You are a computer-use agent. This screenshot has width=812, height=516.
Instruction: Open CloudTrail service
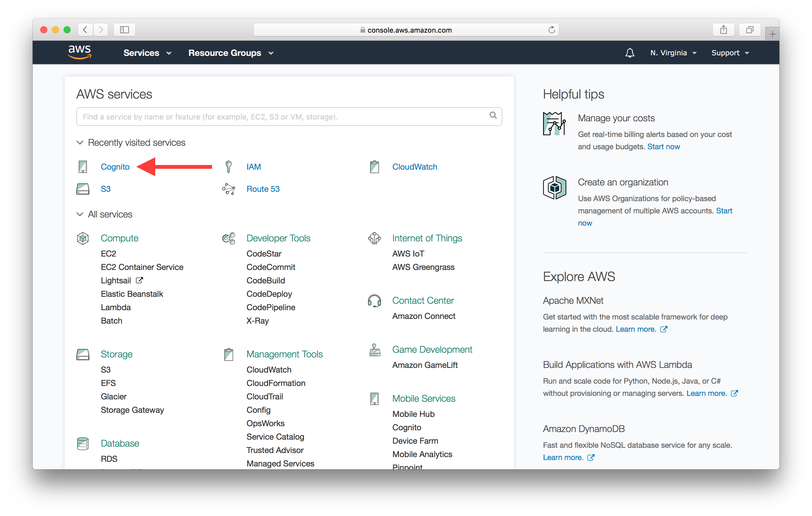click(265, 397)
